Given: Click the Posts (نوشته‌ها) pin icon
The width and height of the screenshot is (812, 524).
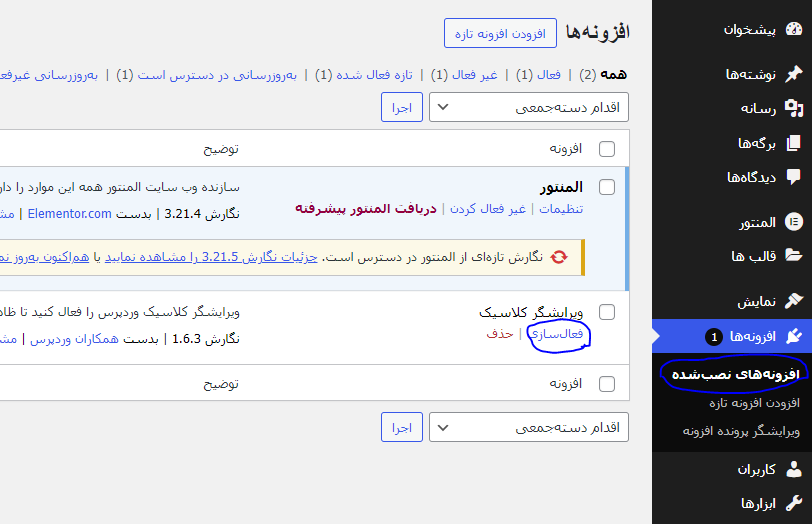Looking at the screenshot, I should click(x=794, y=74).
